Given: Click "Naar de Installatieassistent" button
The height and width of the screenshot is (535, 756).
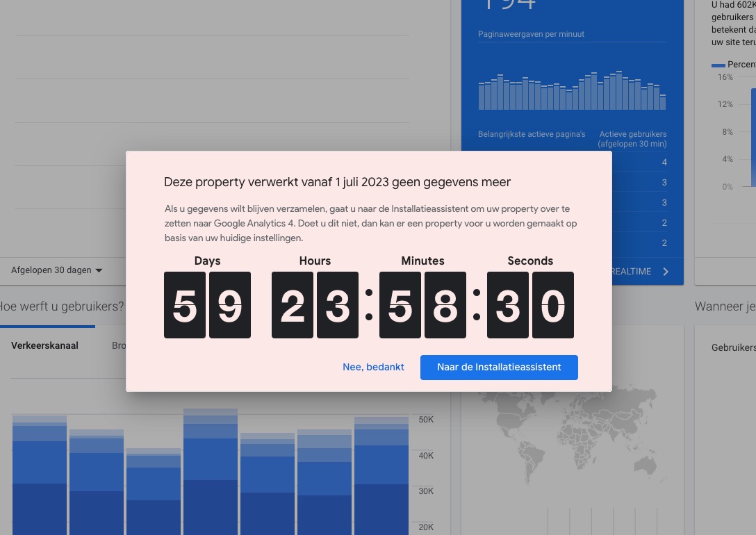Looking at the screenshot, I should 499,367.
